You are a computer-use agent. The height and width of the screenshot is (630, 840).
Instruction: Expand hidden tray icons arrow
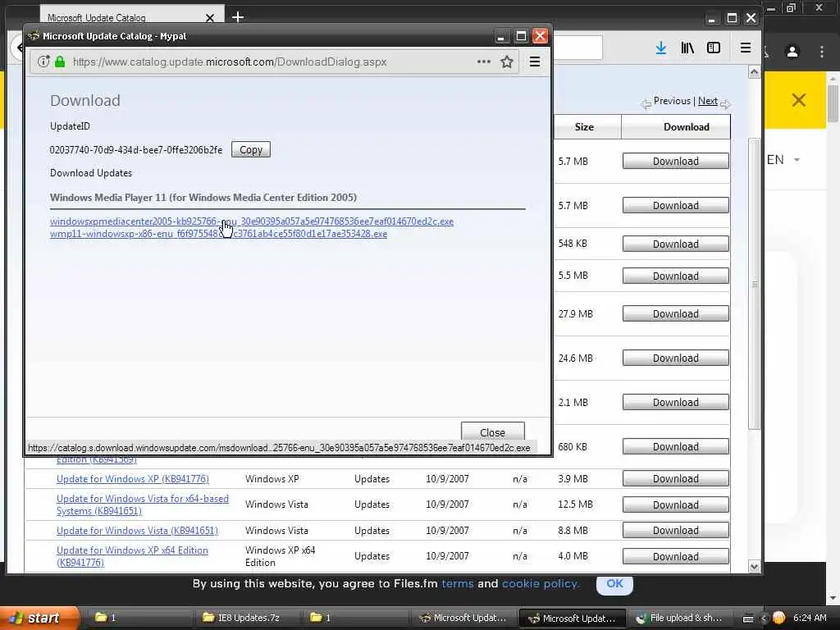click(764, 619)
